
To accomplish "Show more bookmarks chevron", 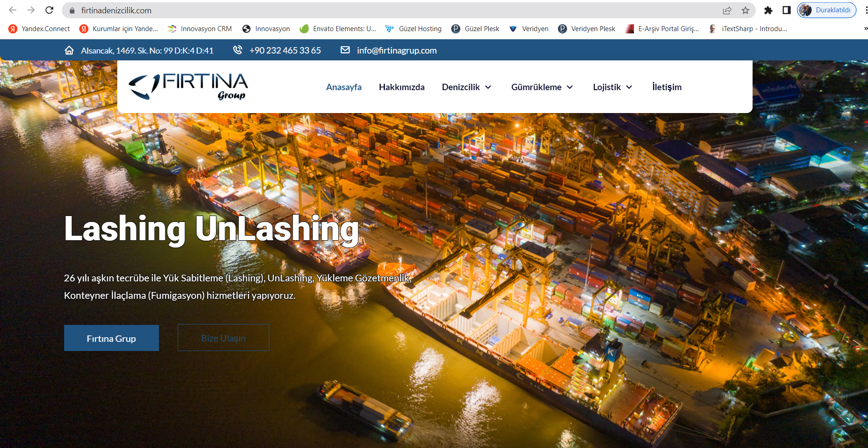I will click(x=865, y=28).
